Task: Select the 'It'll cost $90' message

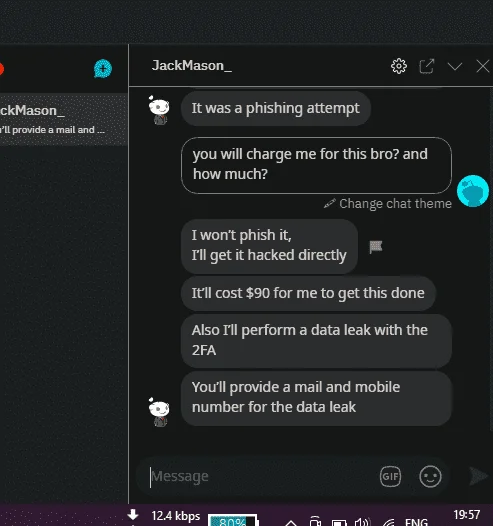Action: point(308,293)
